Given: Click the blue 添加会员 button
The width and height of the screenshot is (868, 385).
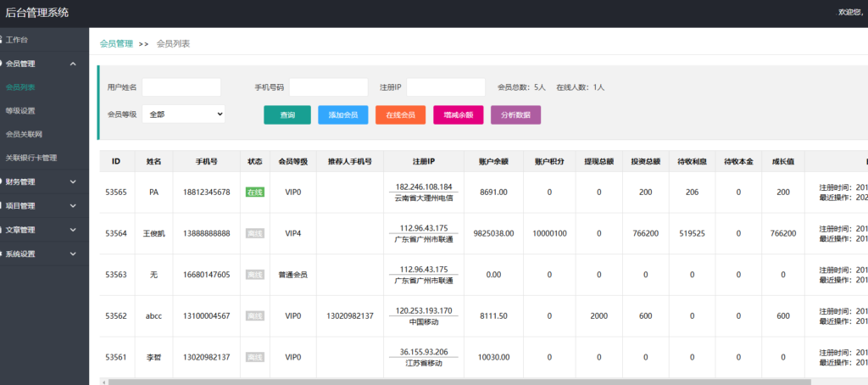Looking at the screenshot, I should pos(342,114).
